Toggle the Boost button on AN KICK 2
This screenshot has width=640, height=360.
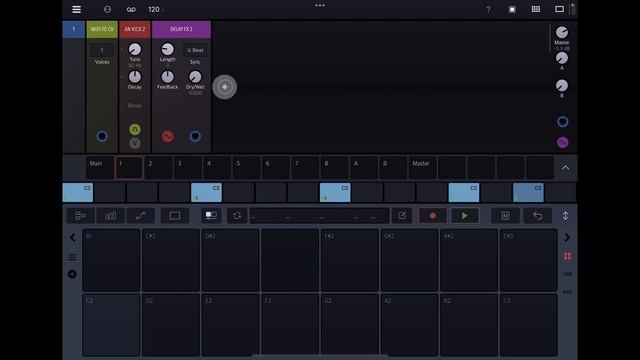pos(135,105)
